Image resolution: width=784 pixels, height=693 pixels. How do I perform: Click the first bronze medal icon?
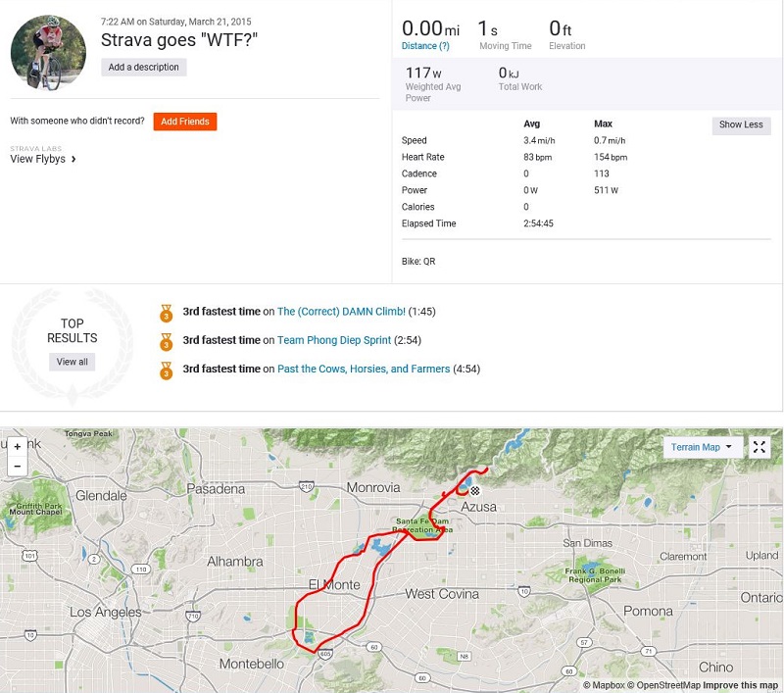pyautogui.click(x=166, y=313)
